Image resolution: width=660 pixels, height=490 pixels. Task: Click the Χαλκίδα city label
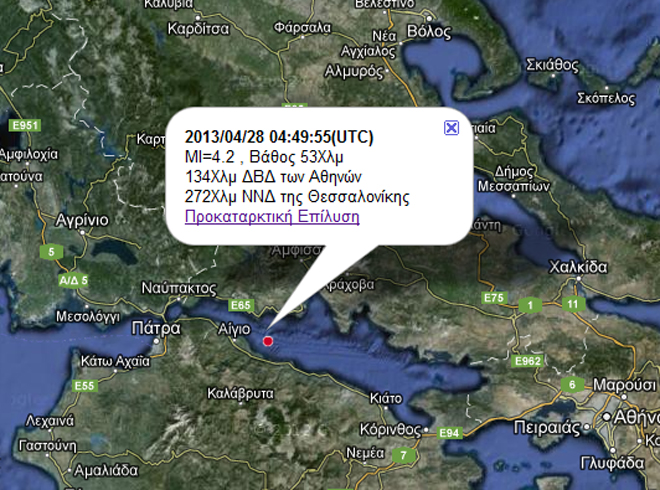pyautogui.click(x=578, y=267)
